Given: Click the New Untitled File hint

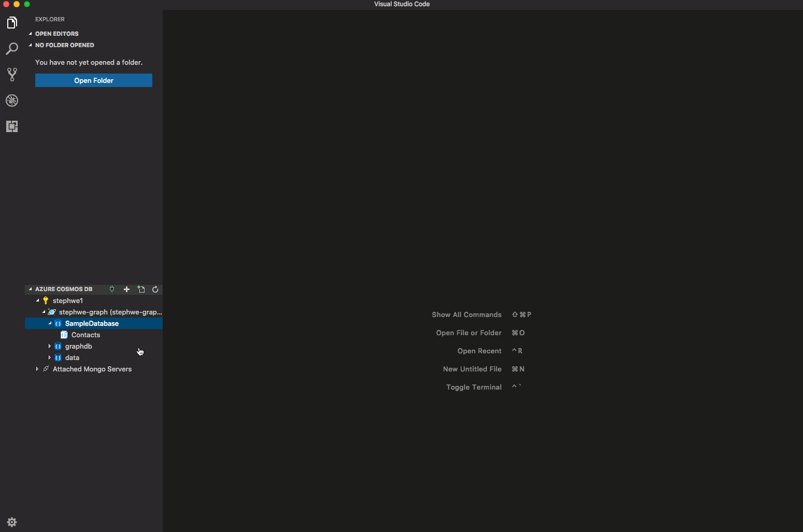Looking at the screenshot, I should [x=472, y=369].
